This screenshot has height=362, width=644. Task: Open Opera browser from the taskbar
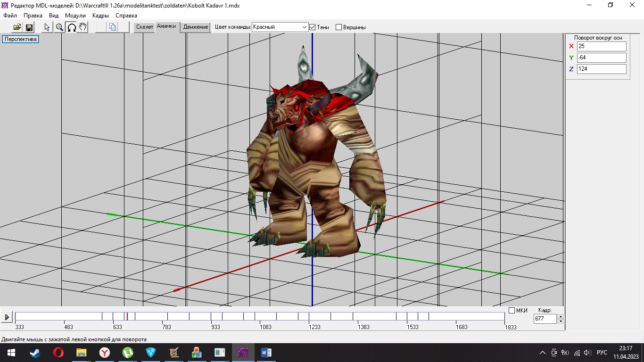pos(58,353)
